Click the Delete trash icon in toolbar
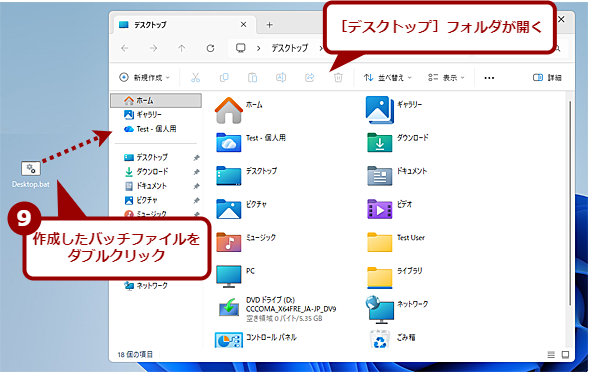 pyautogui.click(x=338, y=78)
